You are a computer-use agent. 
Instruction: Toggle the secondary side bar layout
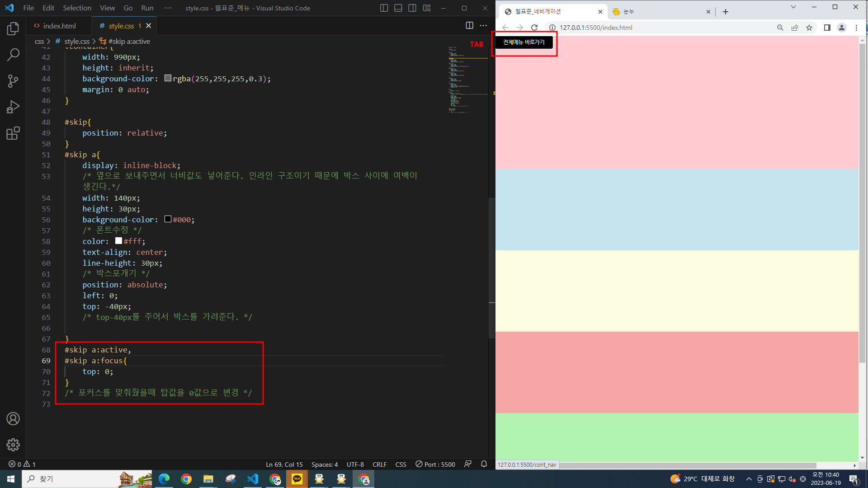point(412,8)
